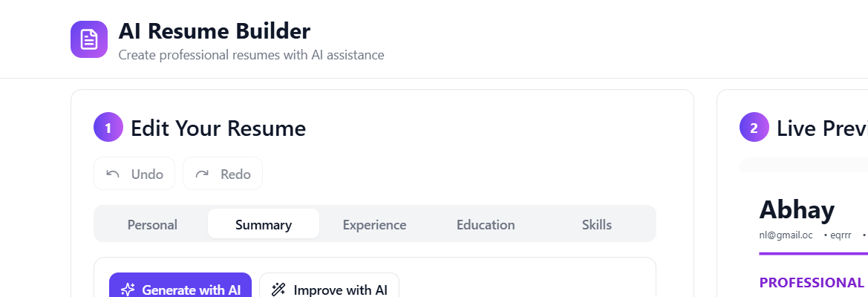Image resolution: width=868 pixels, height=297 pixels.
Task: Click the AI Resume Builder title
Action: tap(215, 31)
